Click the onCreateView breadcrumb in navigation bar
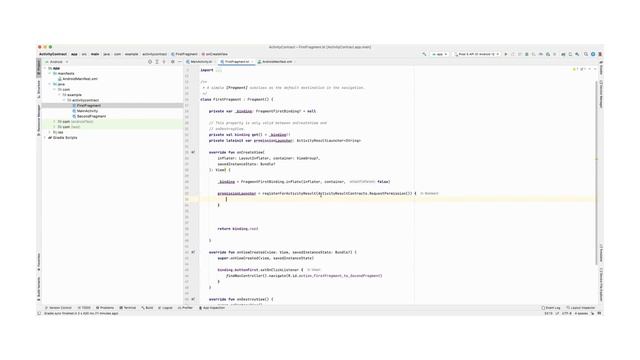 click(215, 54)
